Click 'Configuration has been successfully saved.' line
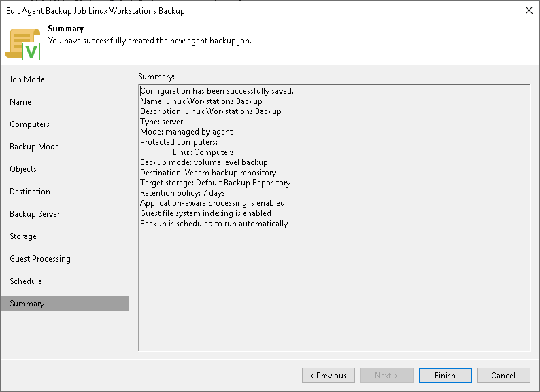The image size is (540, 392). click(x=217, y=91)
